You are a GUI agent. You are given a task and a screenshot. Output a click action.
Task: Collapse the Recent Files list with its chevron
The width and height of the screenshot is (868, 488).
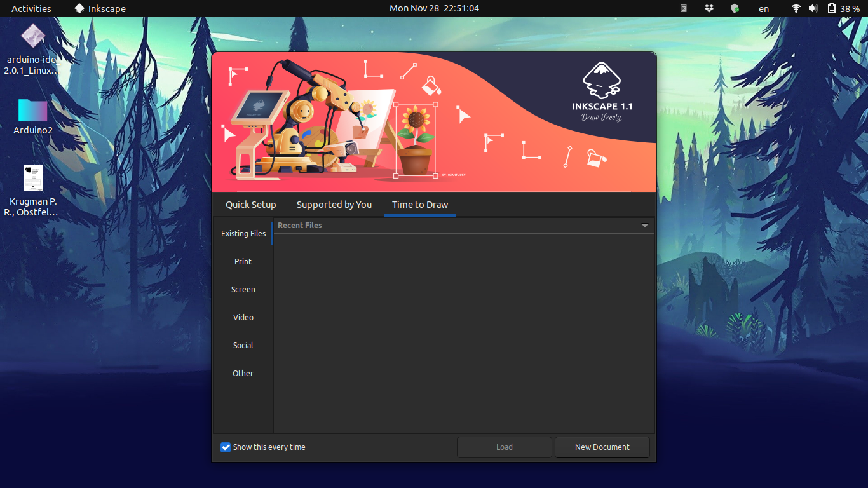click(644, 225)
